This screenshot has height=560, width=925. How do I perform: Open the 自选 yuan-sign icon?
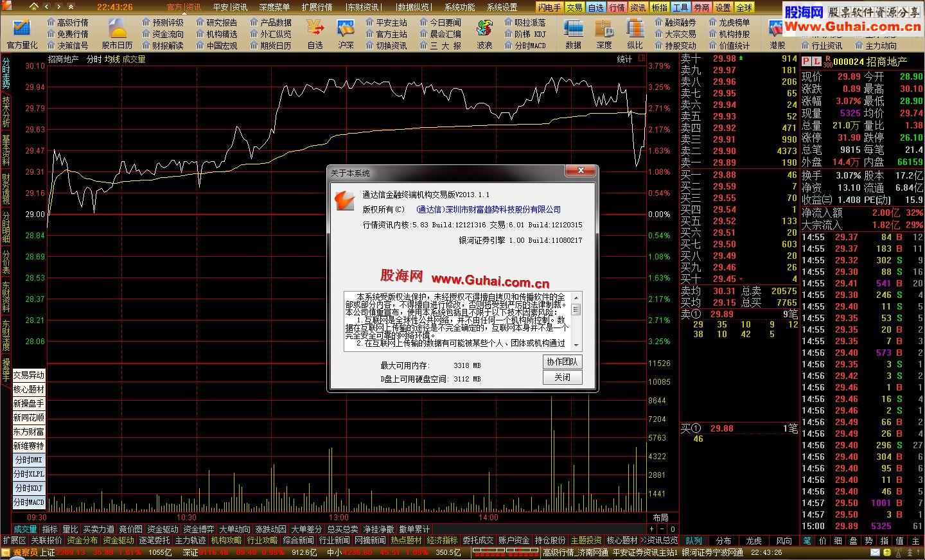click(315, 33)
